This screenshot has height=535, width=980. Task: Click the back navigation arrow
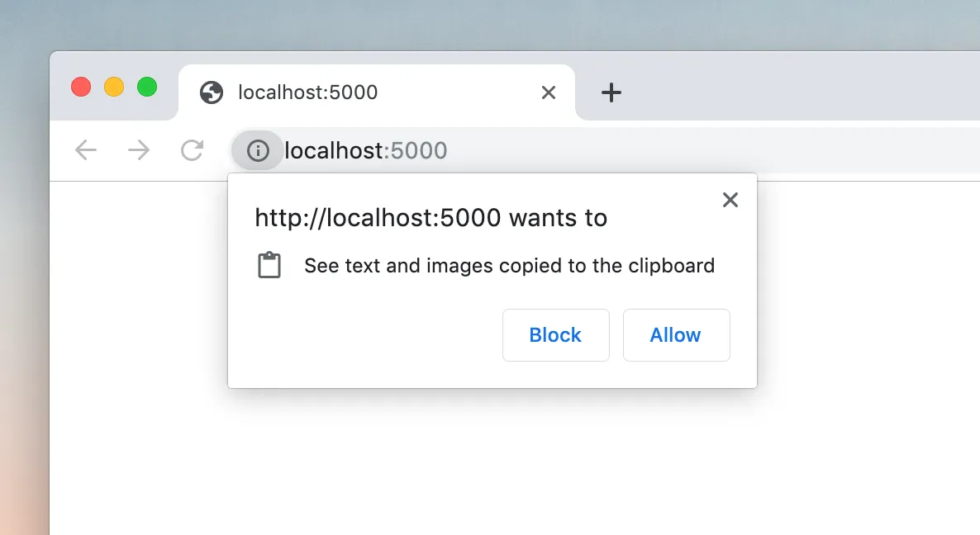[x=85, y=150]
